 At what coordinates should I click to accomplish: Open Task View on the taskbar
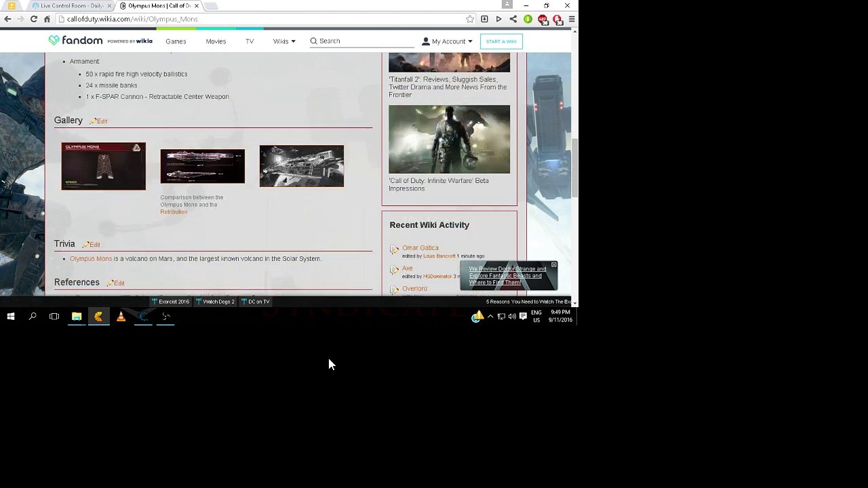coord(54,316)
